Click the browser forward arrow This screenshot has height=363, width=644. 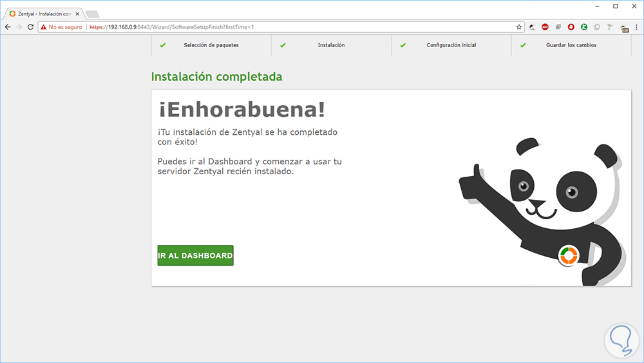tap(19, 26)
